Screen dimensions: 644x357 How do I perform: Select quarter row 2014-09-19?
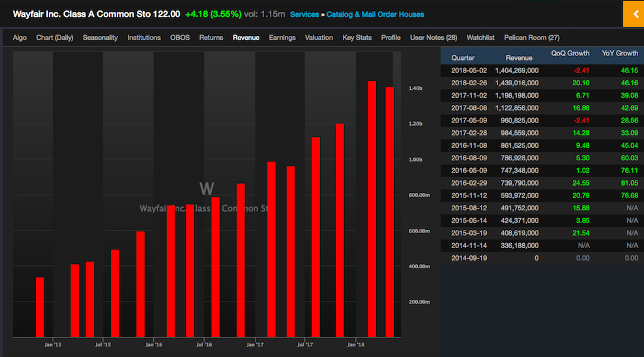point(542,258)
